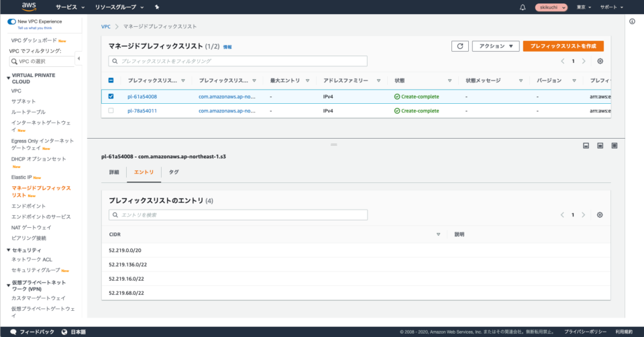
Task: Open the pl-61a54008 prefix list link
Action: pyautogui.click(x=142, y=96)
